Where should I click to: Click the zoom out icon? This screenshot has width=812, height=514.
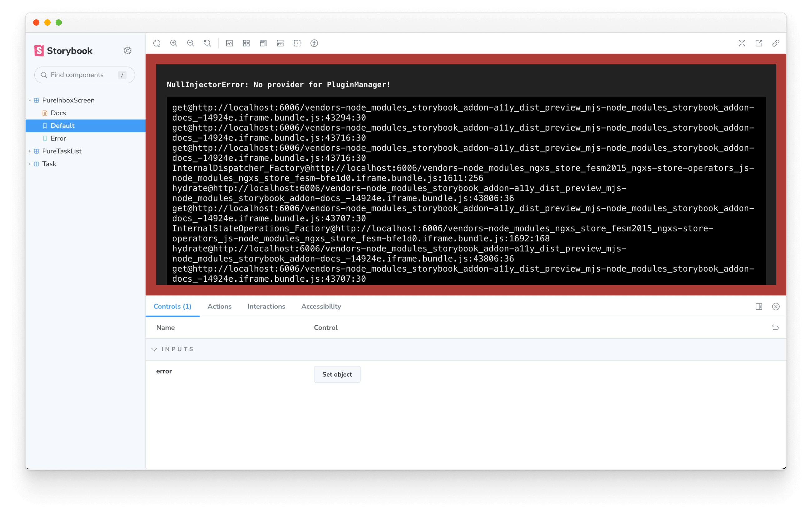tap(191, 43)
